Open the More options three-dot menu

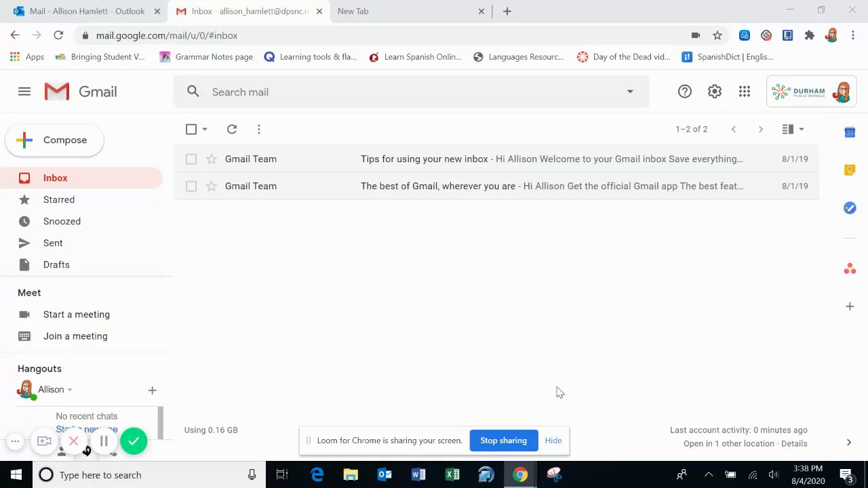(259, 129)
